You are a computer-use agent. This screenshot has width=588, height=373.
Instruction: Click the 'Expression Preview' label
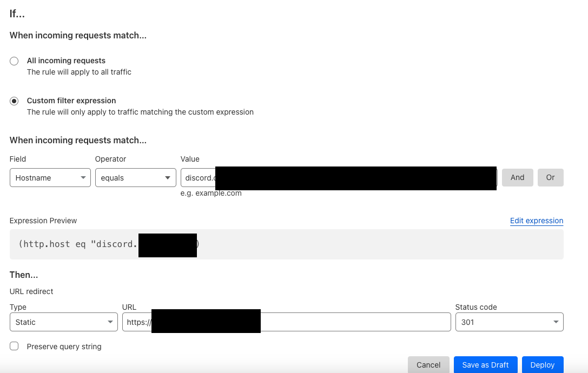tap(43, 221)
